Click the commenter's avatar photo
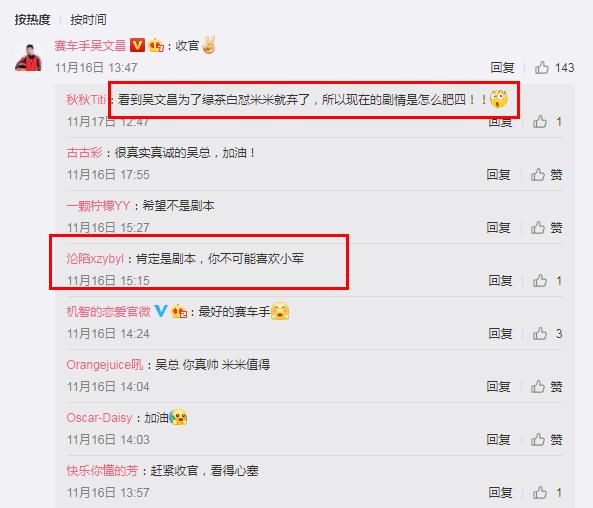 click(28, 57)
